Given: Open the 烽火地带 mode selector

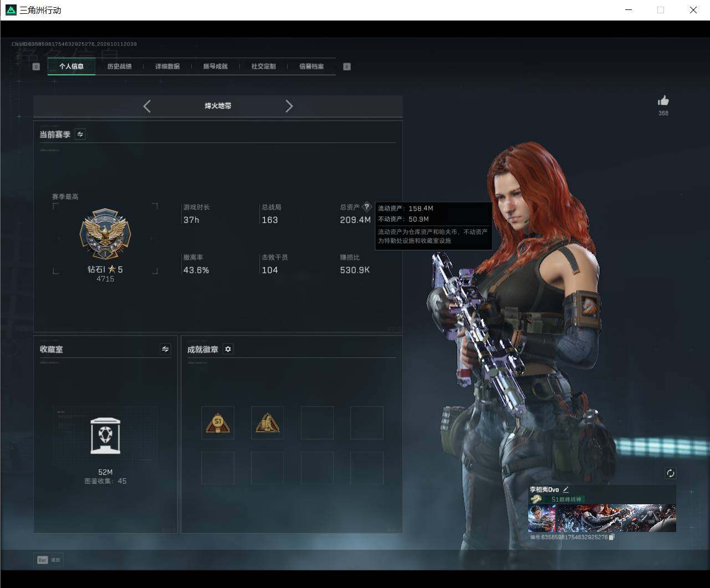Looking at the screenshot, I should click(218, 106).
